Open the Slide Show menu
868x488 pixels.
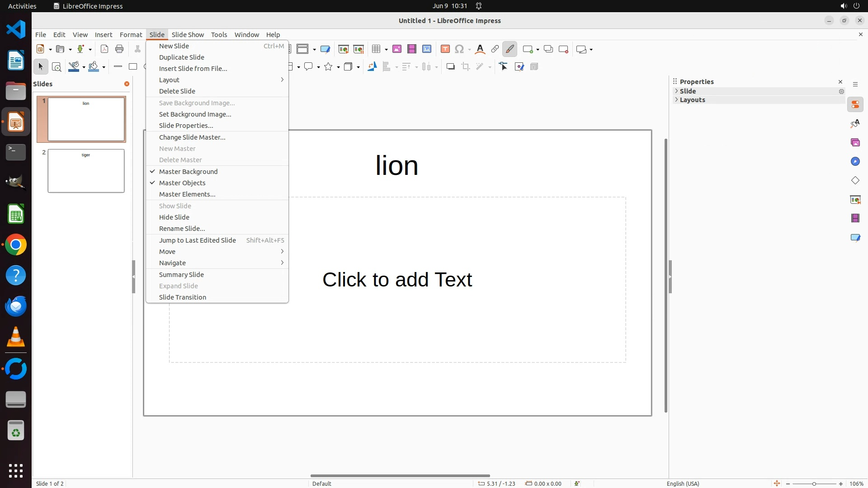188,35
